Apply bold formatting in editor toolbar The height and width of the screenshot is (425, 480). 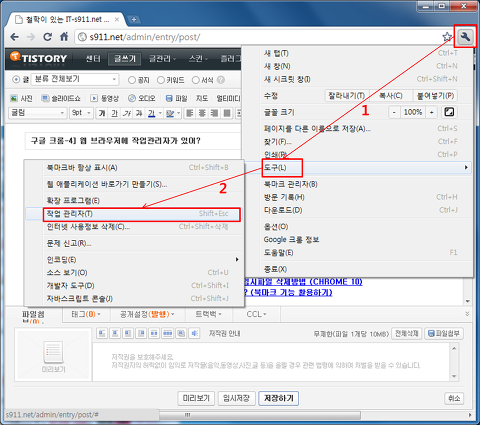[102, 113]
